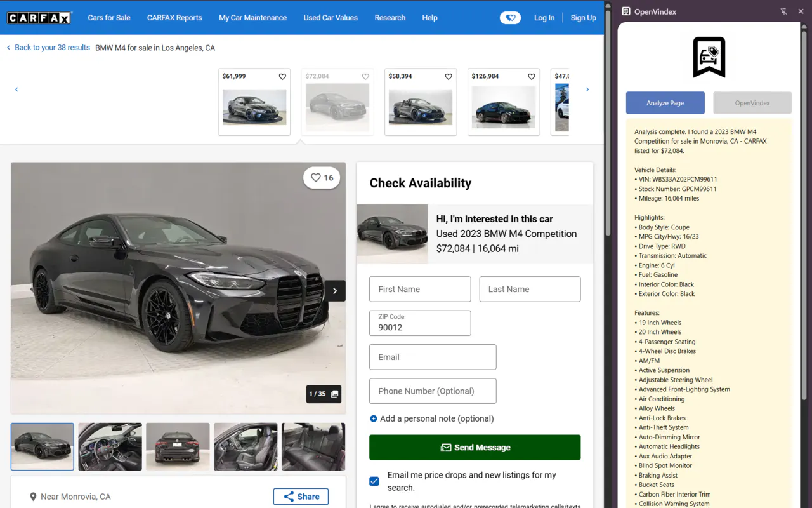This screenshot has height=508, width=812.
Task: Click the Stock Number: GPCM99611 line
Action: click(676, 189)
